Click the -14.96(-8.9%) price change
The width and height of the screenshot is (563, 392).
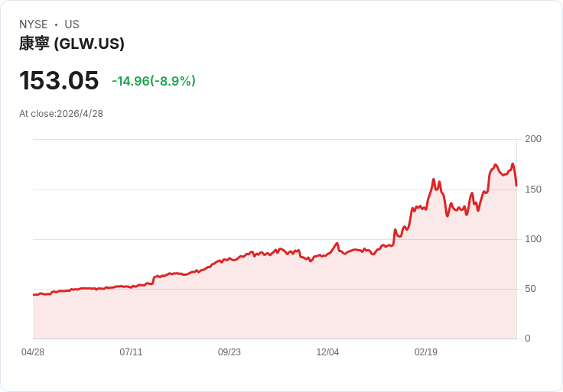coord(154,81)
